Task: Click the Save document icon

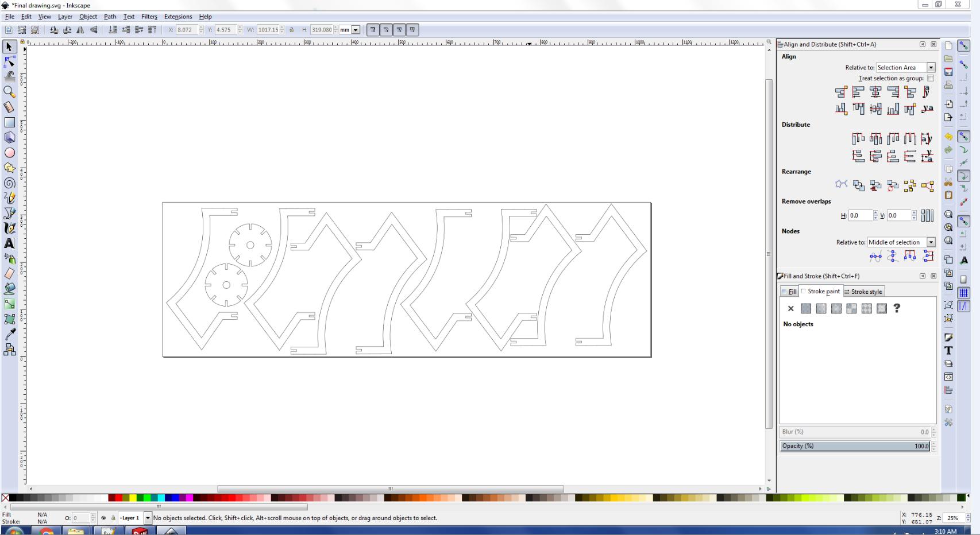Action: [948, 72]
